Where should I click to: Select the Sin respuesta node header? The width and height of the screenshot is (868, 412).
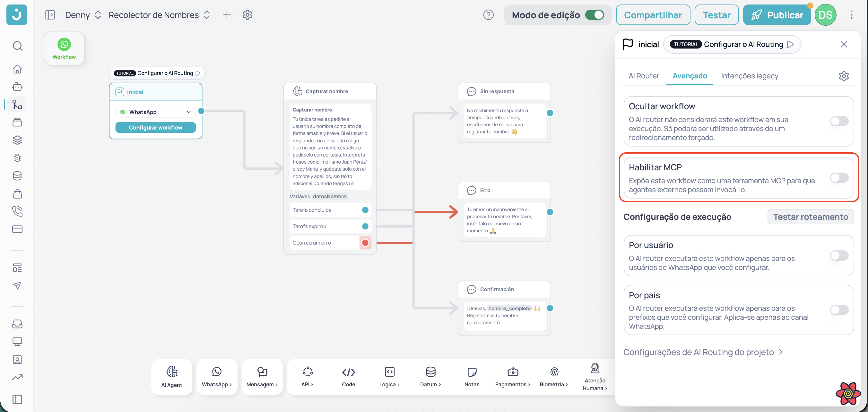pyautogui.click(x=504, y=92)
